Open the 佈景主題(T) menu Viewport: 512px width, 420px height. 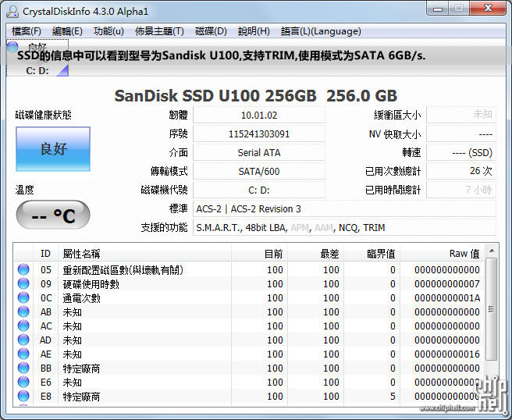pos(159,31)
